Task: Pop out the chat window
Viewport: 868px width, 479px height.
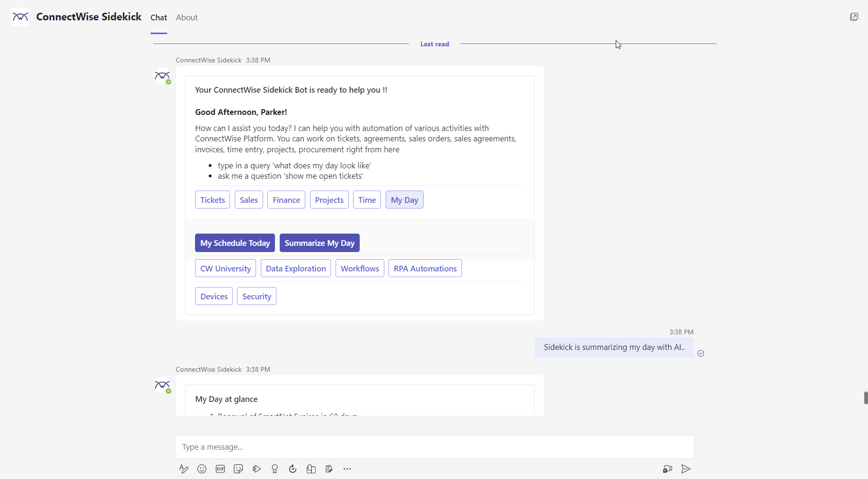Action: (853, 17)
